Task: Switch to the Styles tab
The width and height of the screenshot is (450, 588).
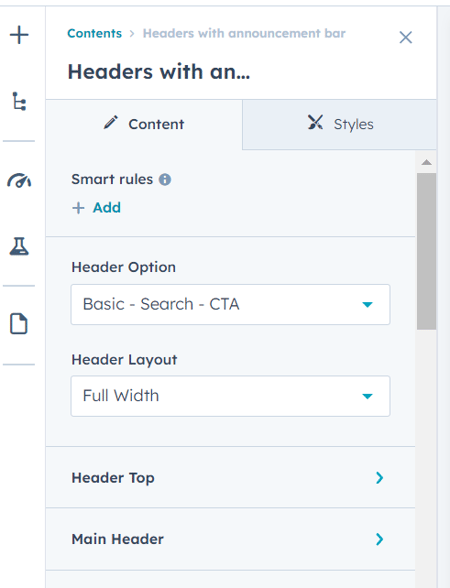Action: point(339,124)
